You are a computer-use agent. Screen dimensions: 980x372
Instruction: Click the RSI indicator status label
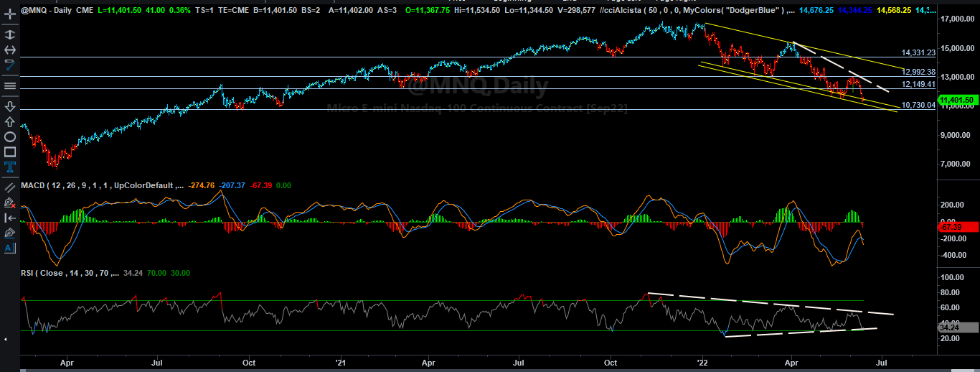(x=70, y=274)
